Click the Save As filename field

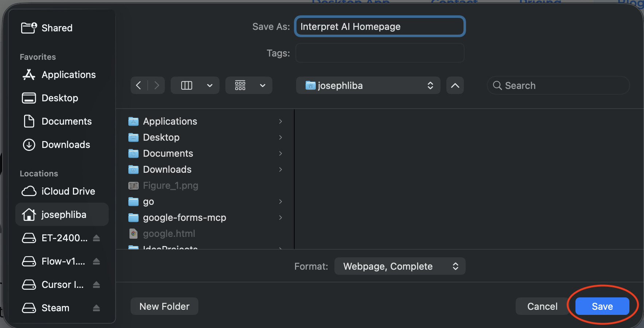pos(380,26)
